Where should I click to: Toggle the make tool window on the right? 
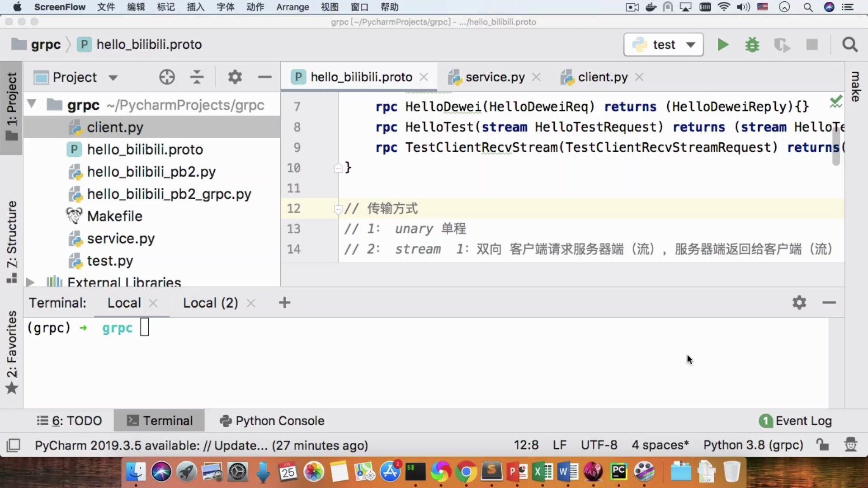tap(855, 86)
